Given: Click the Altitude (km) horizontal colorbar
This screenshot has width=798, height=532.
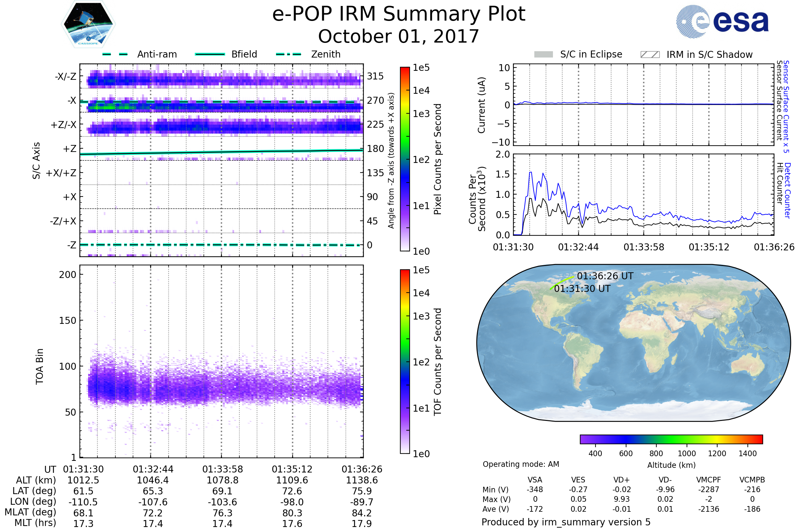Looking at the screenshot, I should point(671,439).
